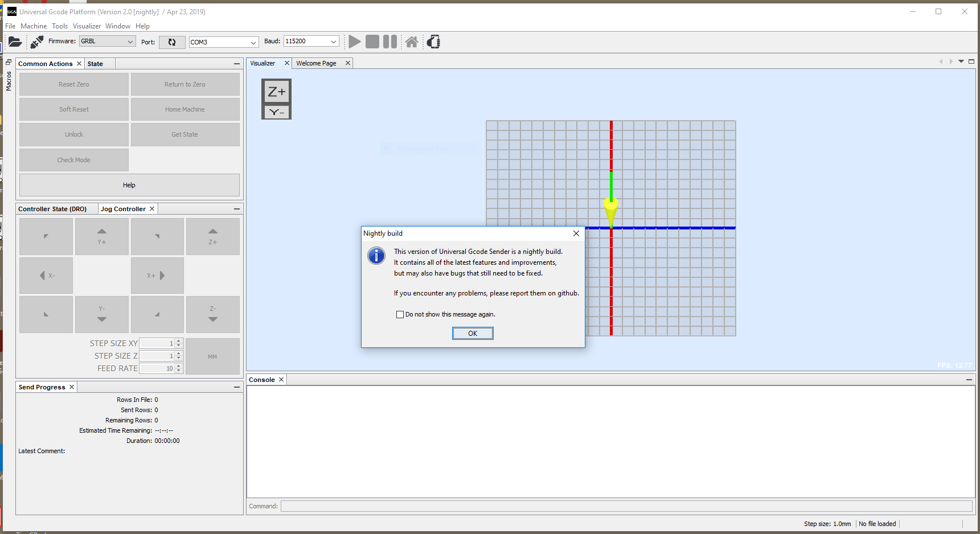Image resolution: width=980 pixels, height=534 pixels.
Task: Open the Visualizer menu
Action: point(87,26)
